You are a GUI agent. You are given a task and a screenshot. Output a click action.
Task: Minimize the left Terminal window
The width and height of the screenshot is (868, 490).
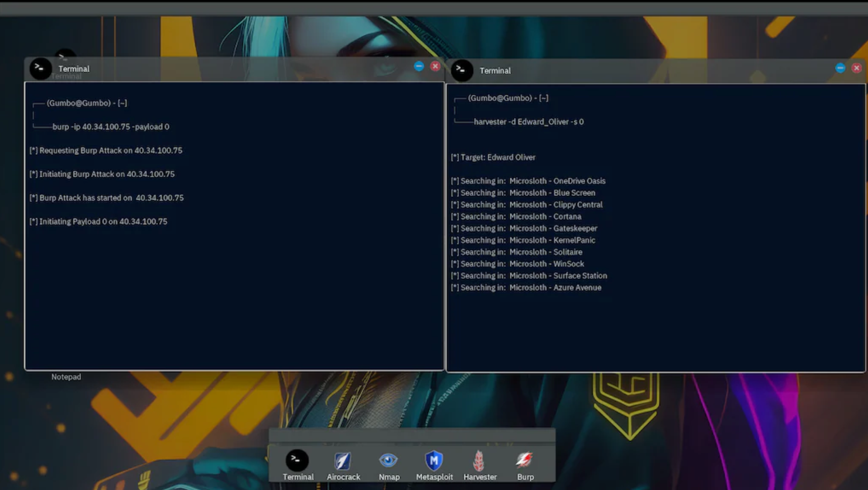click(x=419, y=66)
